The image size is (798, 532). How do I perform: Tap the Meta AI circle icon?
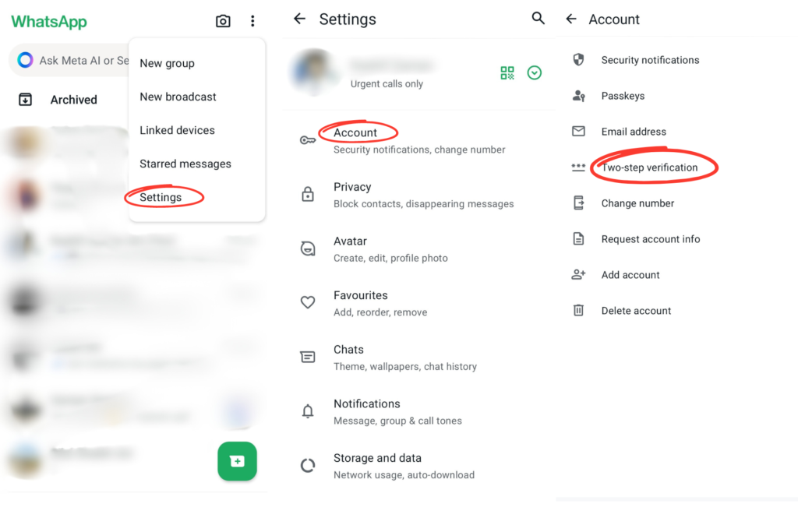(25, 60)
